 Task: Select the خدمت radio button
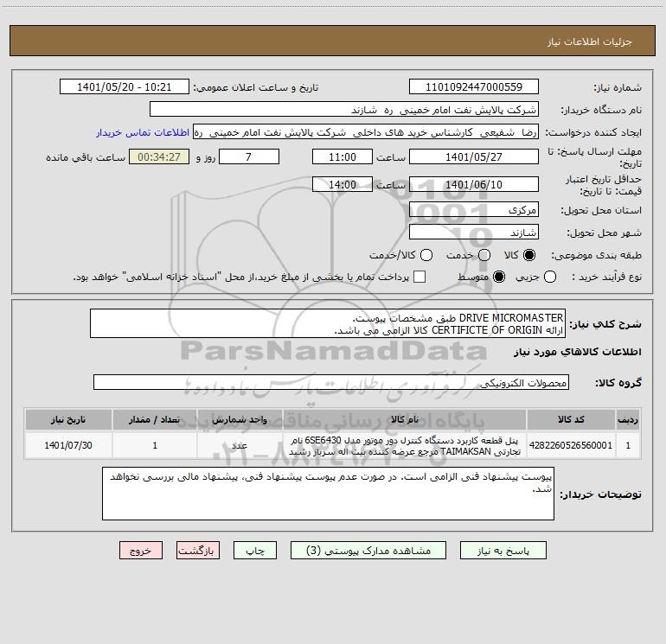(x=484, y=255)
